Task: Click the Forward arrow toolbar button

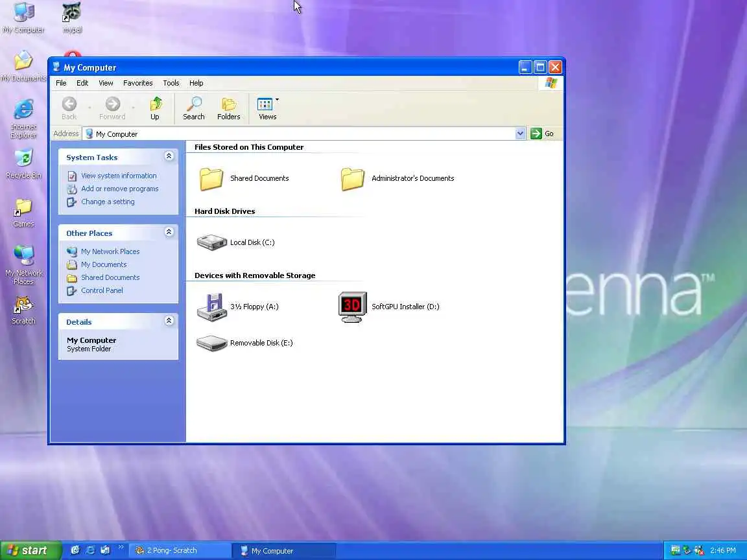Action: 112,109
